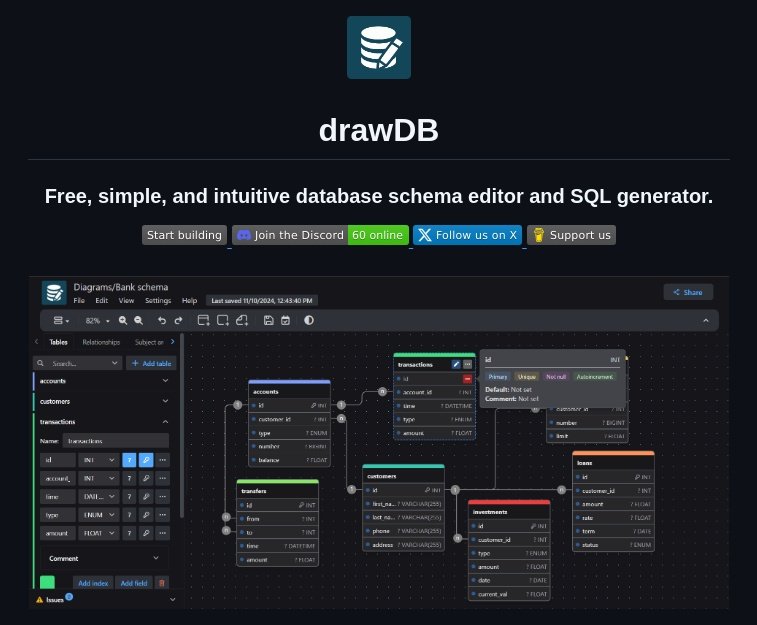Open more options for the amount field
The image size is (757, 625).
coord(163,533)
